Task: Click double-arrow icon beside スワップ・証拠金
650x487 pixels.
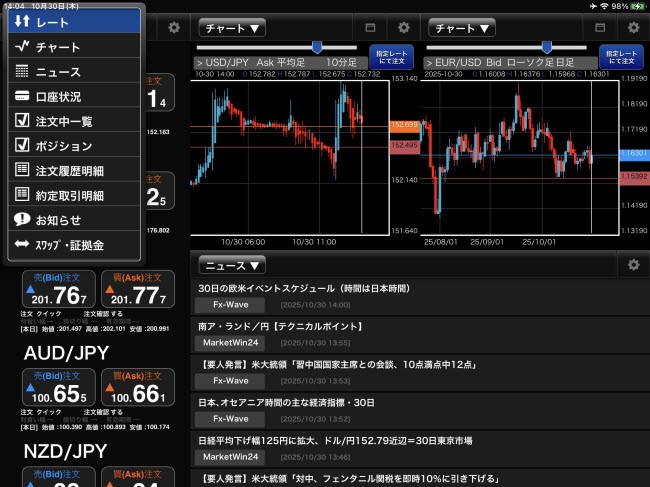Action: 22,244
